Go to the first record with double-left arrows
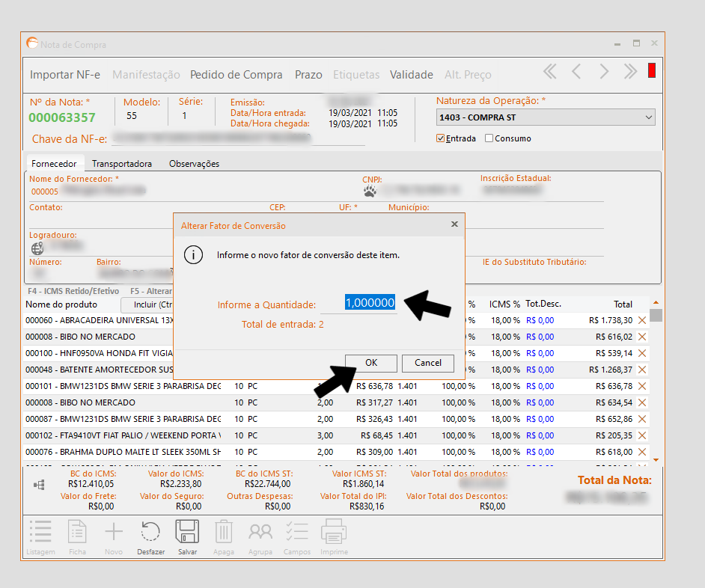The image size is (705, 588). tap(549, 72)
